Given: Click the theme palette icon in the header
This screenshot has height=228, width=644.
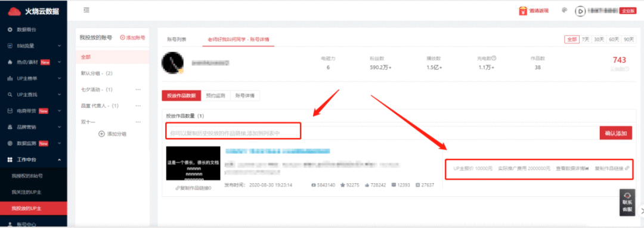Looking at the screenshot, I should [x=564, y=10].
